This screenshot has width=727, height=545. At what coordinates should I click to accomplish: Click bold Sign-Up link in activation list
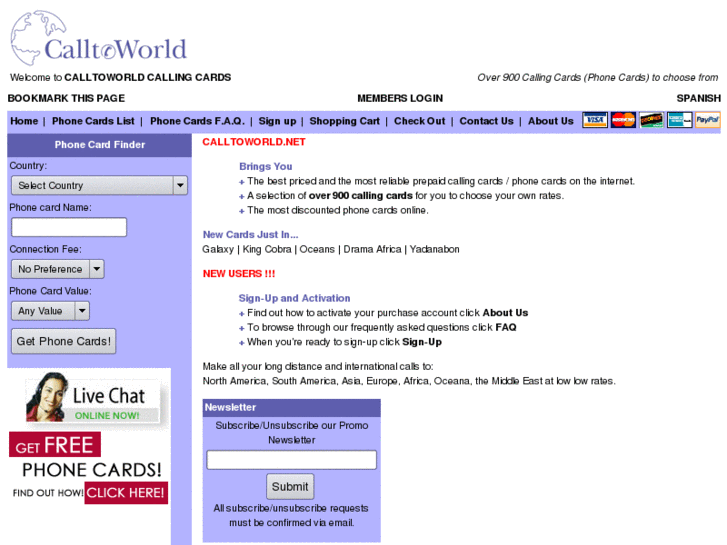point(422,342)
